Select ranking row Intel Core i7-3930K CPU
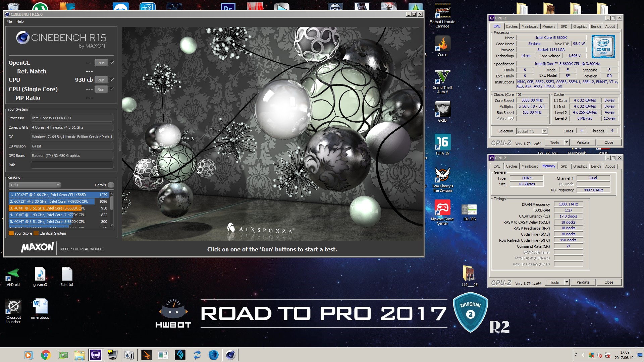The width and height of the screenshot is (644, 362). pos(59,201)
